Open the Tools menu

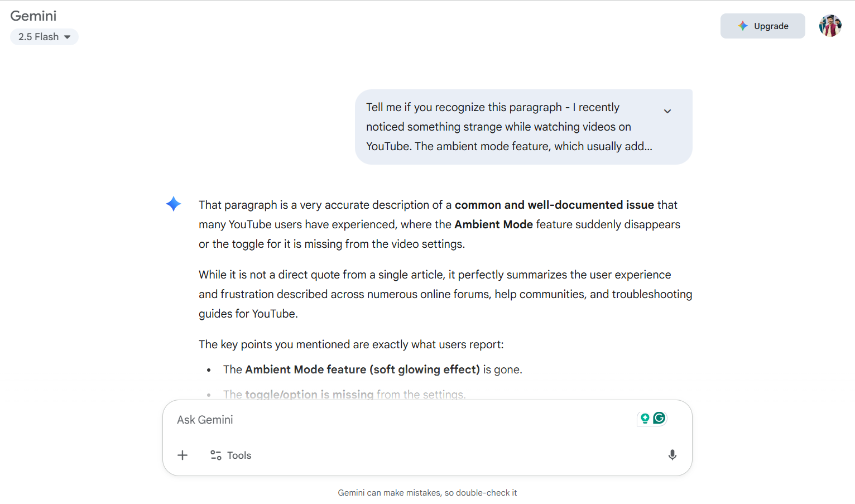[231, 455]
